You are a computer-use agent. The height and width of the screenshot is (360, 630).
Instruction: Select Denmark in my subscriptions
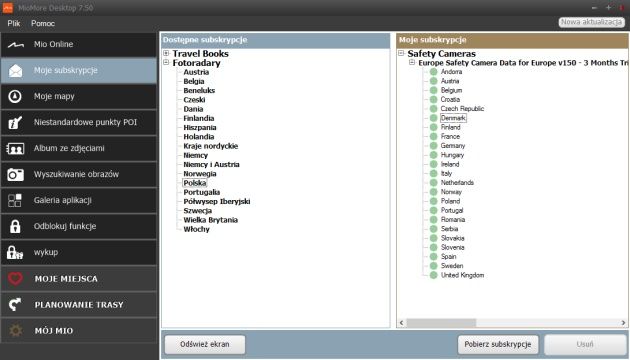click(x=453, y=118)
